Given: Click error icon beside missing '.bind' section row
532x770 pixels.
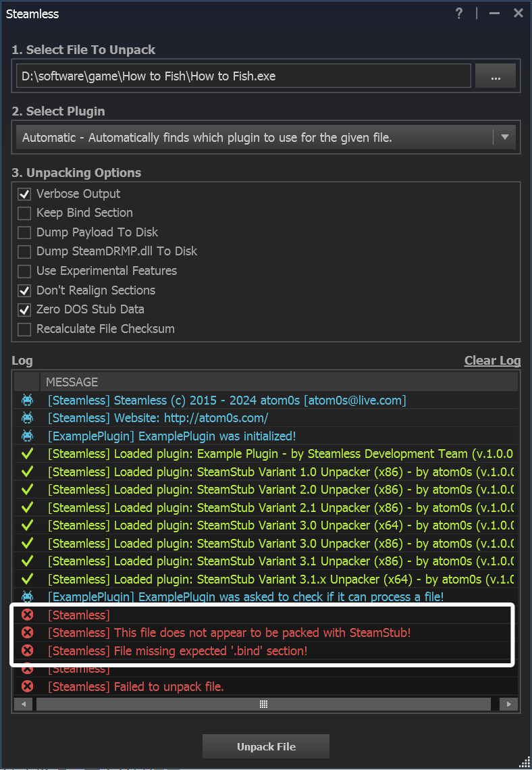Looking at the screenshot, I should (x=28, y=650).
